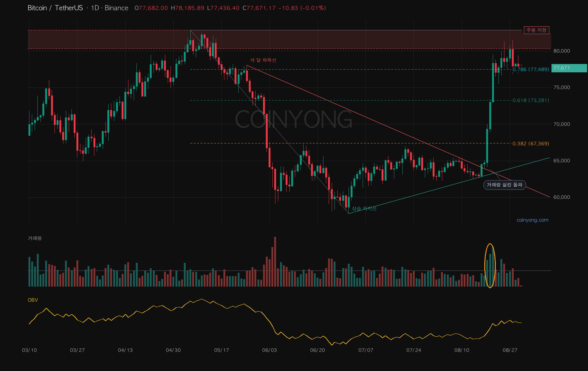This screenshot has height=371, width=588.
Task: Click the 75,000 price axis label
Action: point(561,87)
